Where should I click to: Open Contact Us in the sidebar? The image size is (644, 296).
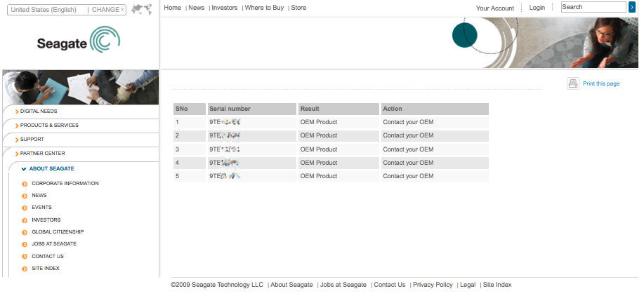click(x=48, y=257)
